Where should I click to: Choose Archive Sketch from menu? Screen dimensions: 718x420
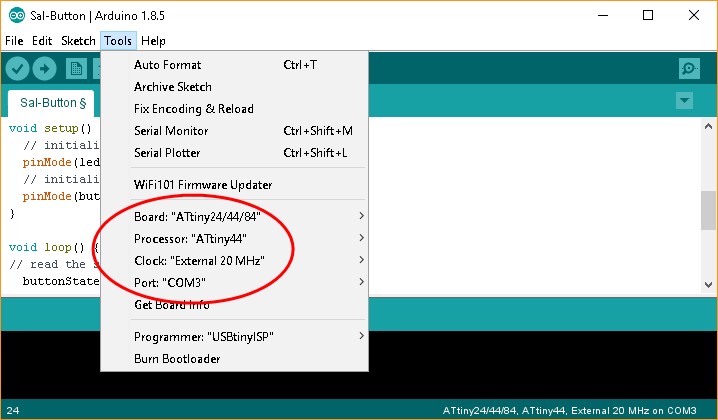point(234,87)
